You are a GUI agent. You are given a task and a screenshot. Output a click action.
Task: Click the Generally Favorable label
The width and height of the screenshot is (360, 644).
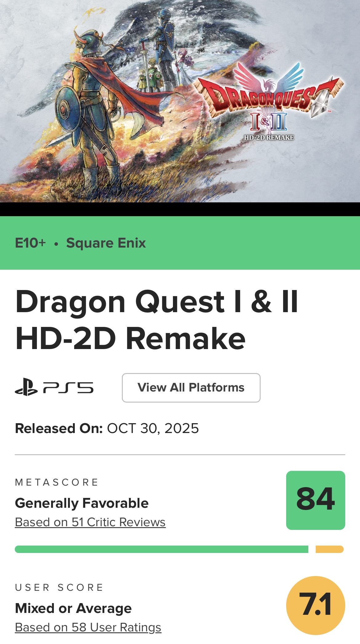(x=82, y=503)
